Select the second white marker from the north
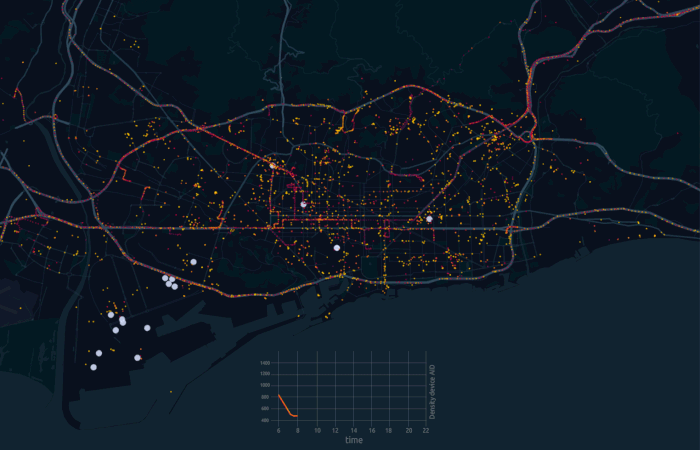 point(303,204)
